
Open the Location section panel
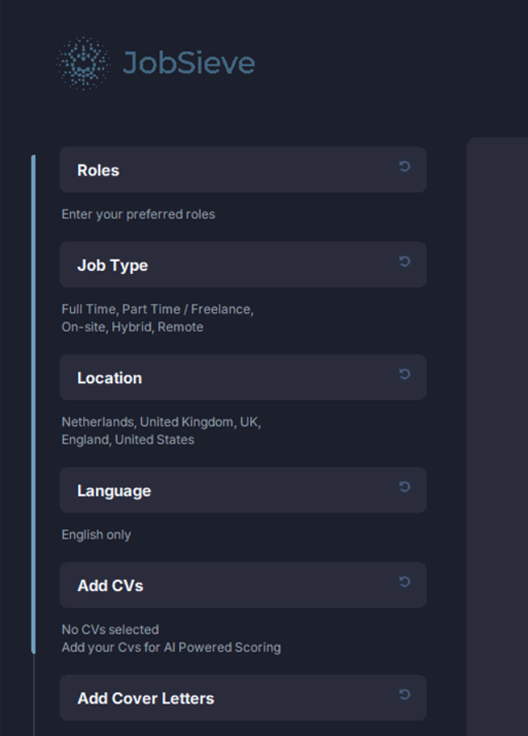pyautogui.click(x=243, y=377)
